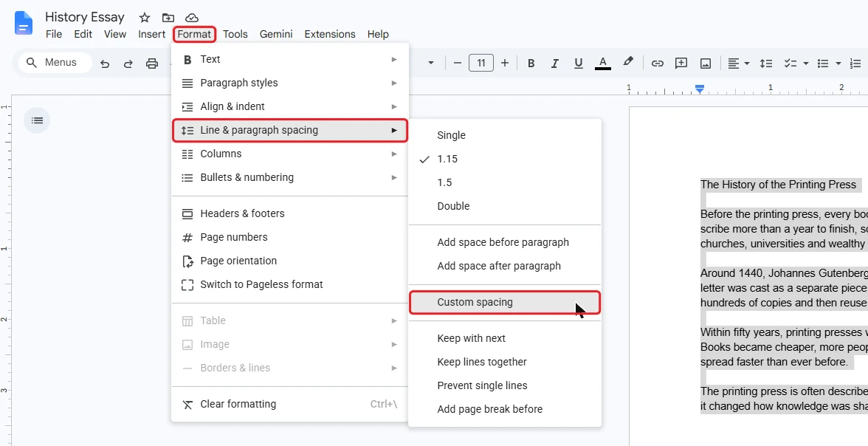Open the Insert menu

click(152, 34)
